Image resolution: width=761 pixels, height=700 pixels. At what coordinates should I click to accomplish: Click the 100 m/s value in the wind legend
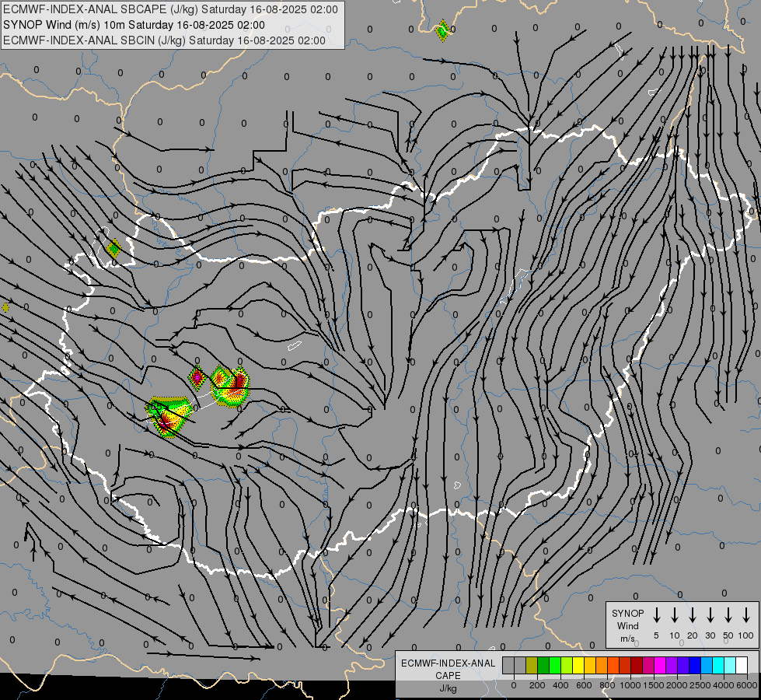pyautogui.click(x=746, y=635)
